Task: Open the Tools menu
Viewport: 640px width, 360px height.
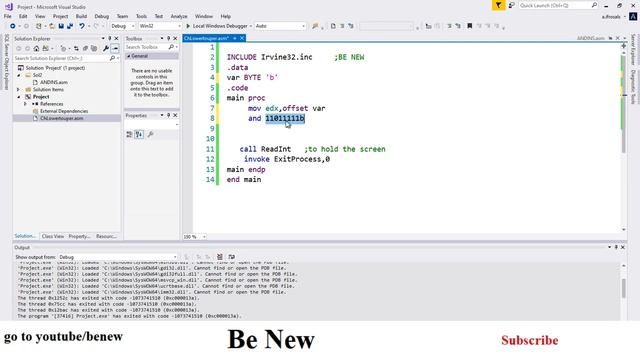Action: (x=141, y=16)
